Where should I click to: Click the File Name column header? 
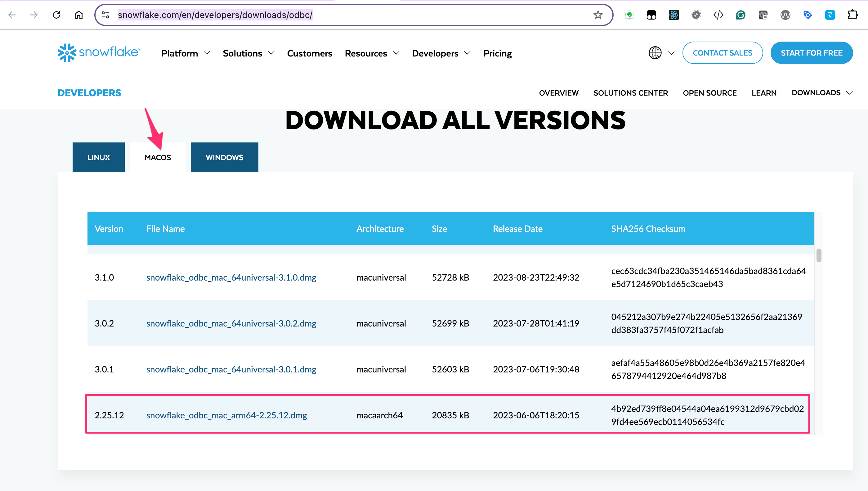(165, 229)
